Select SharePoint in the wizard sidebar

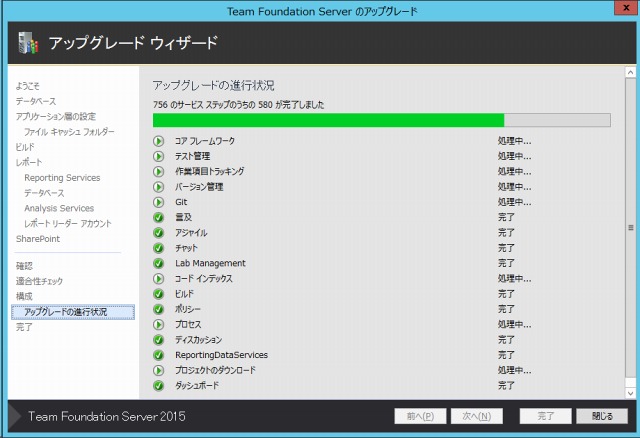[38, 239]
